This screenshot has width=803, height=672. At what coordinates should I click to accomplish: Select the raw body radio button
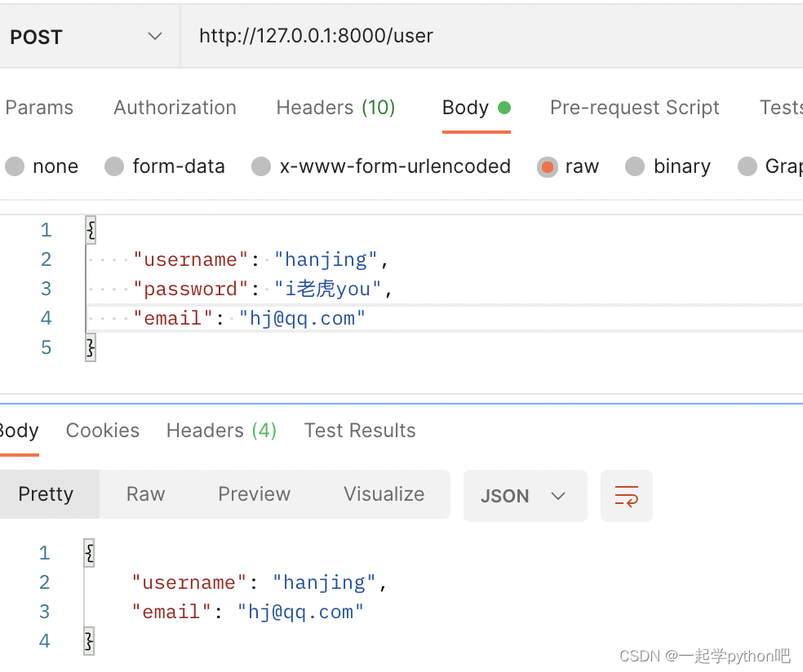(548, 167)
